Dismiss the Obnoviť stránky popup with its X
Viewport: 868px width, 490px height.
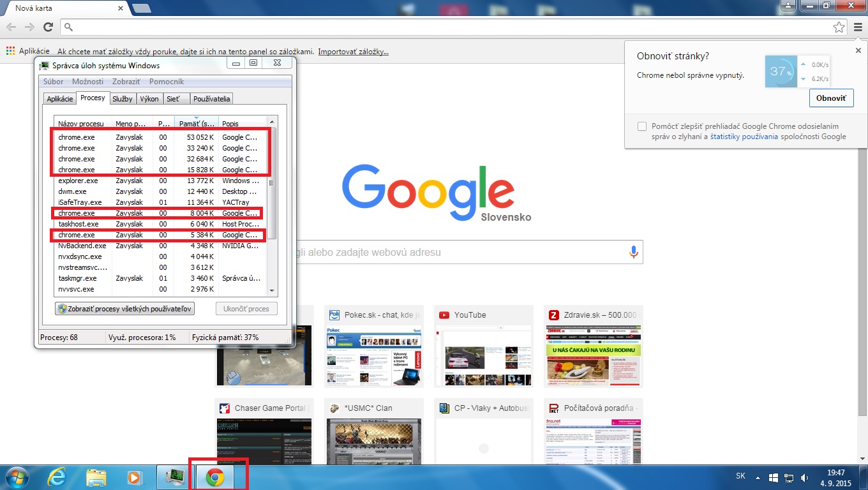coord(858,50)
